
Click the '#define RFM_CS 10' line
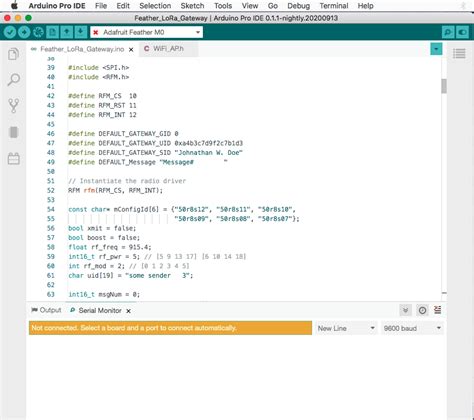tap(102, 96)
